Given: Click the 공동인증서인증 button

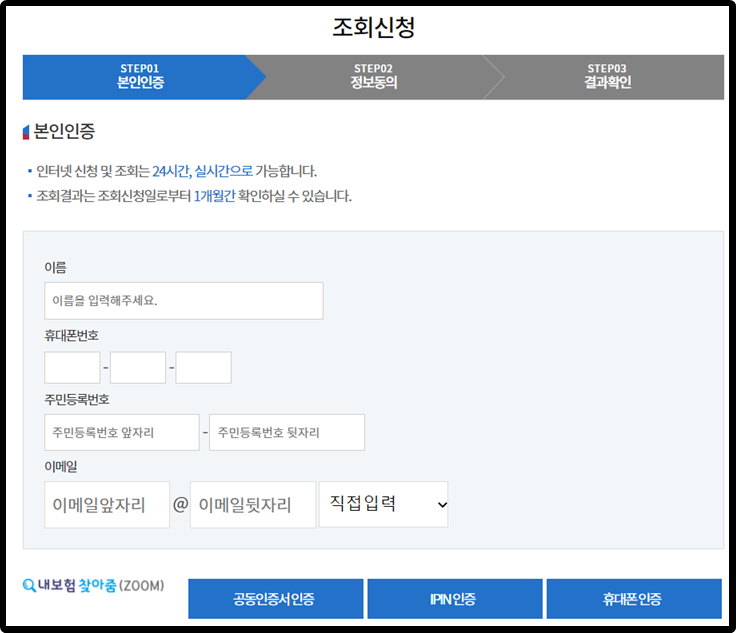Looking at the screenshot, I should 276,599.
